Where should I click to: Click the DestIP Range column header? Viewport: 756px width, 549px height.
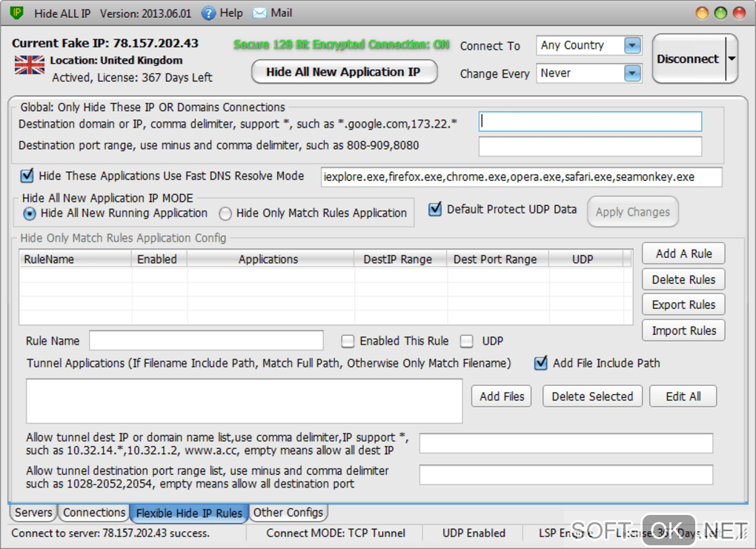401,259
